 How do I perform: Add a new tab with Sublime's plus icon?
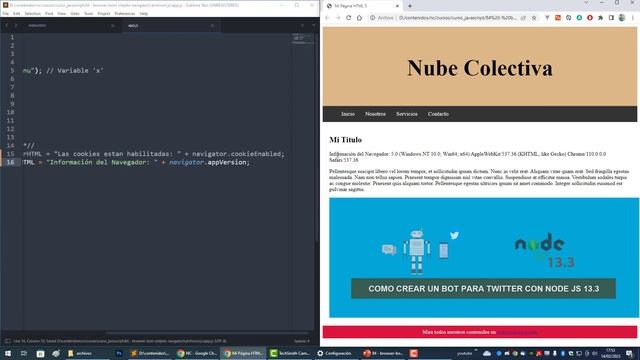302,25
